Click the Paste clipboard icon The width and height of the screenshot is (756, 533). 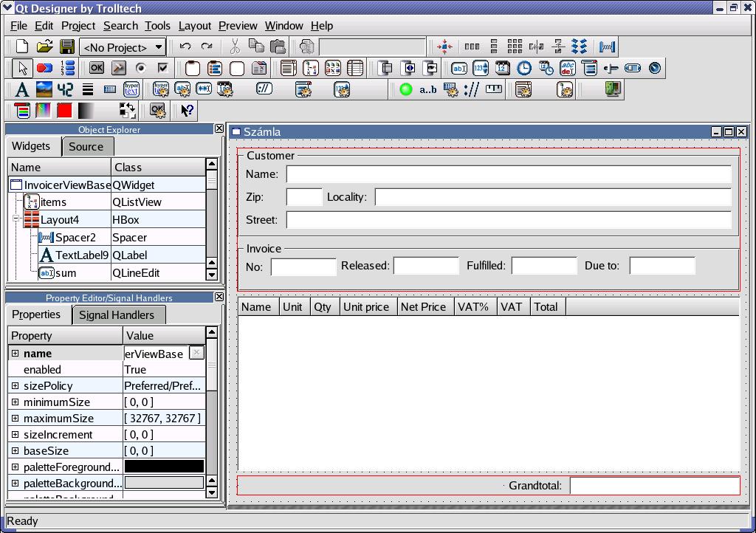tap(278, 47)
